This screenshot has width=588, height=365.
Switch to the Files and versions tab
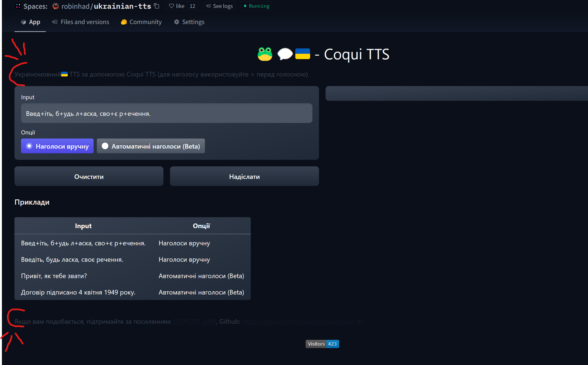pyautogui.click(x=80, y=22)
